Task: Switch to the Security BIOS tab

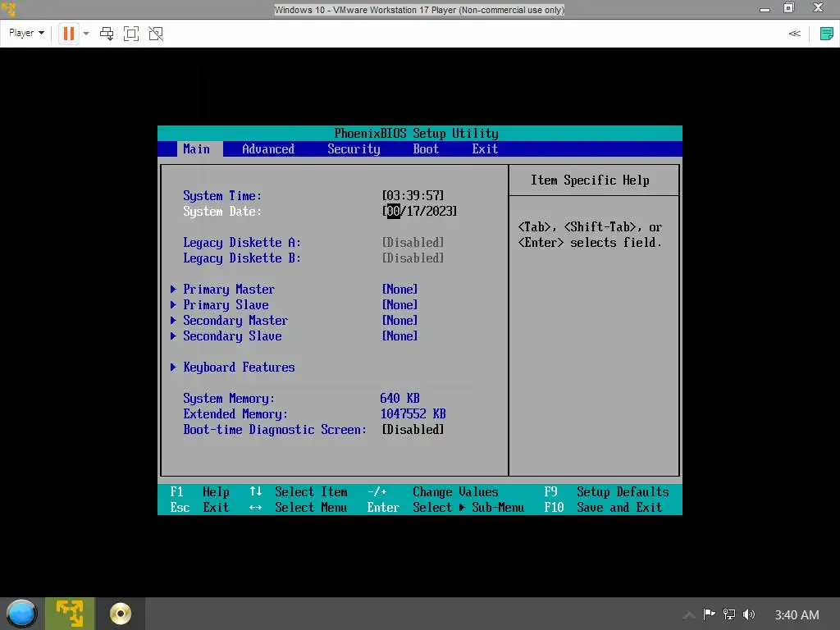Action: coord(354,149)
